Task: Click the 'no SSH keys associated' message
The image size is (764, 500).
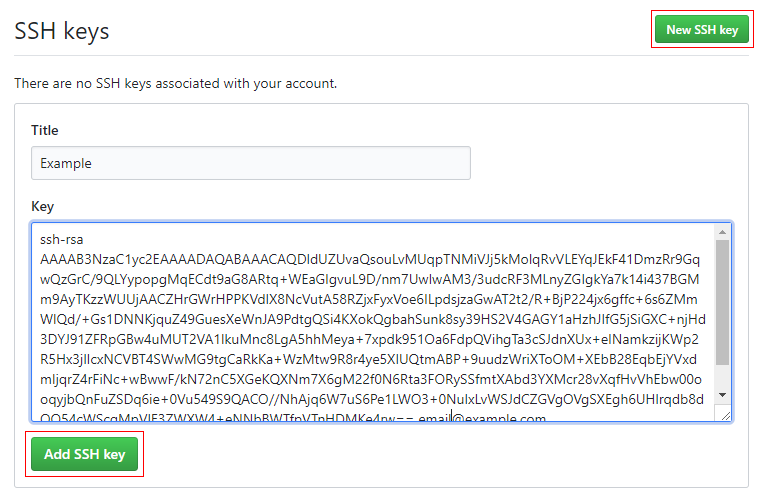Action: pyautogui.click(x=175, y=83)
